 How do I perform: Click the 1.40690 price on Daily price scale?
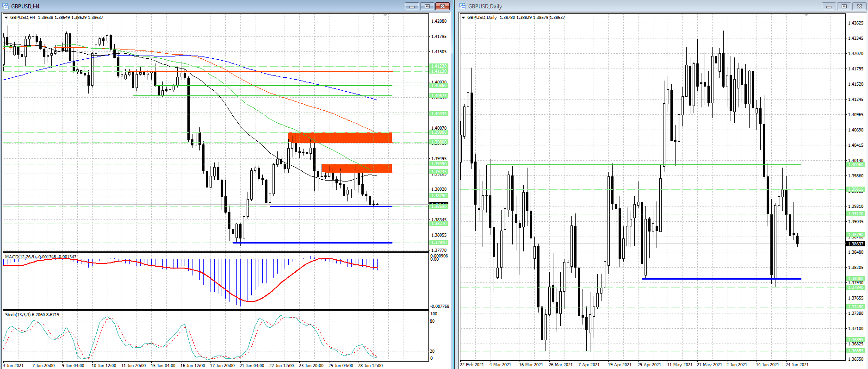(x=856, y=130)
